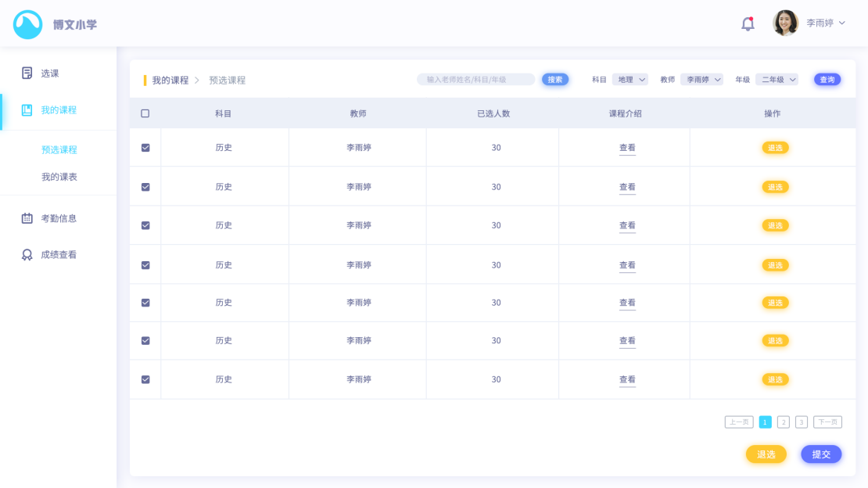This screenshot has height=488, width=868.
Task: Click the user avatar photo
Action: pyautogui.click(x=785, y=23)
